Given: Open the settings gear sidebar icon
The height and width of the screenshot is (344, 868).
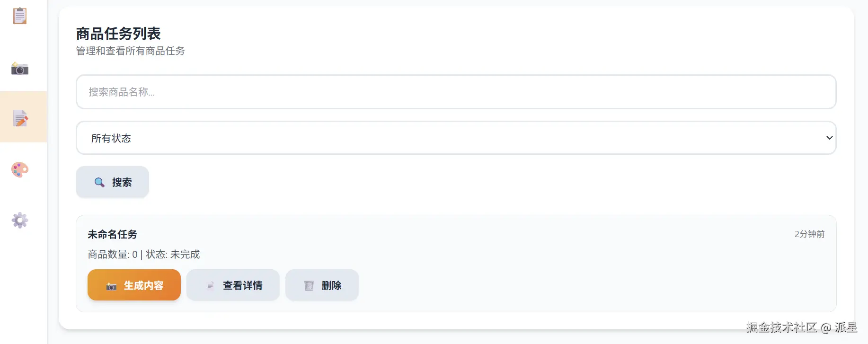Looking at the screenshot, I should (x=20, y=220).
